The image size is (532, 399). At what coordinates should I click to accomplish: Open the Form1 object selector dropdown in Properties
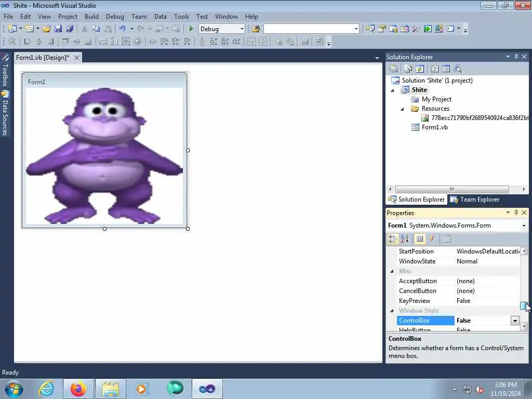tap(524, 225)
